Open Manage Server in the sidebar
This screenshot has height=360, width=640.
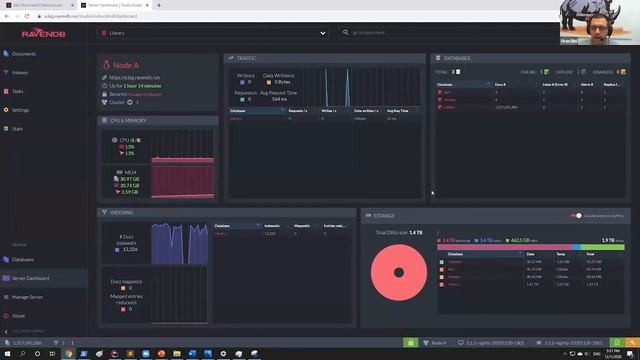[x=27, y=297]
